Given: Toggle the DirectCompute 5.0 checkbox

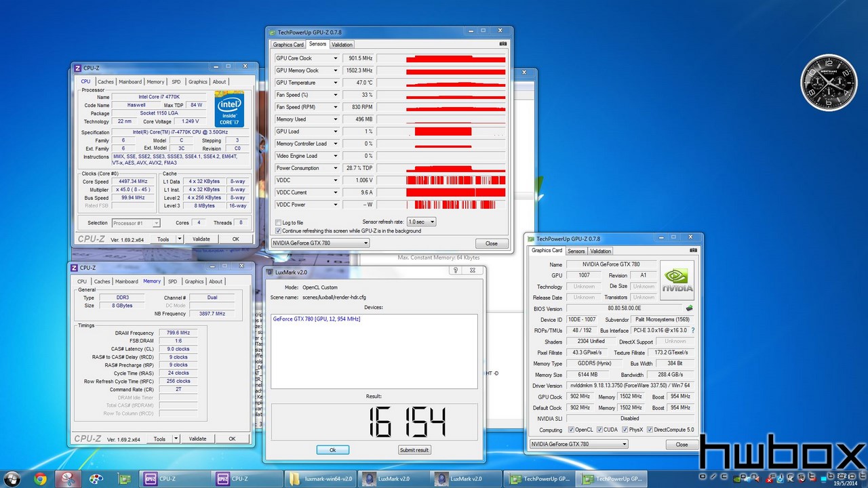Looking at the screenshot, I should (650, 430).
